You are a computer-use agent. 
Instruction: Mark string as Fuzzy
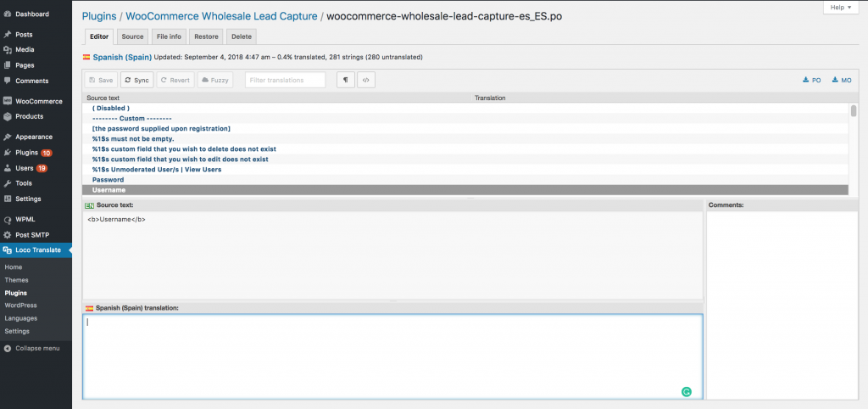[215, 80]
